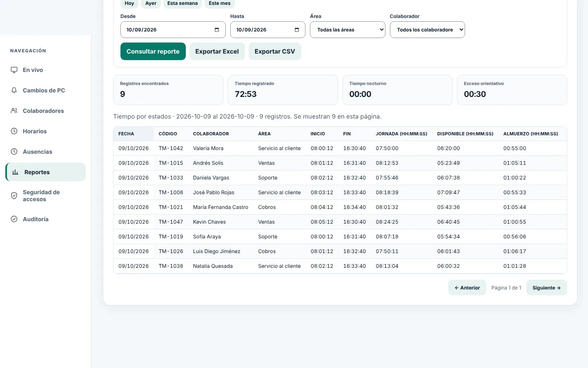Viewport: 588px width, 368px height.
Task: Click the check-circle icon beside Auditoría
Action: [x=14, y=219]
